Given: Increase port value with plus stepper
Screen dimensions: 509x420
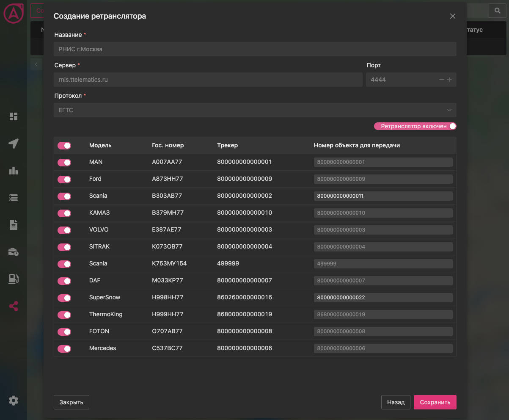Looking at the screenshot, I should tap(449, 80).
